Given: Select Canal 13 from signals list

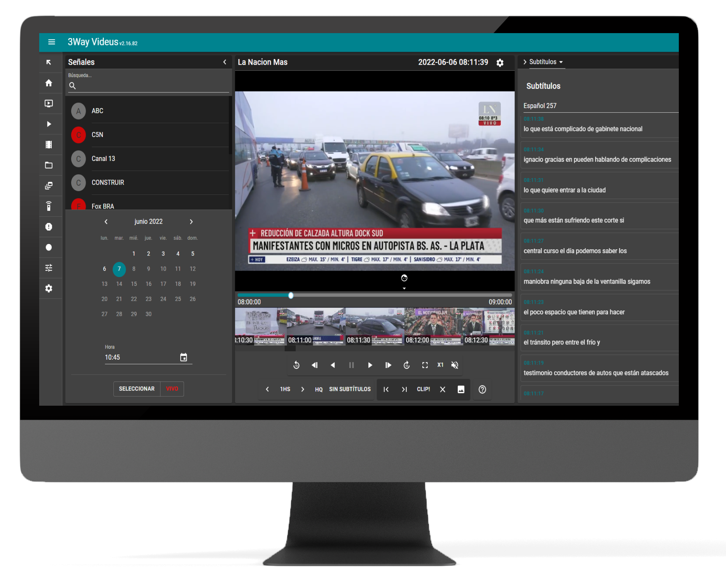Looking at the screenshot, I should click(103, 159).
